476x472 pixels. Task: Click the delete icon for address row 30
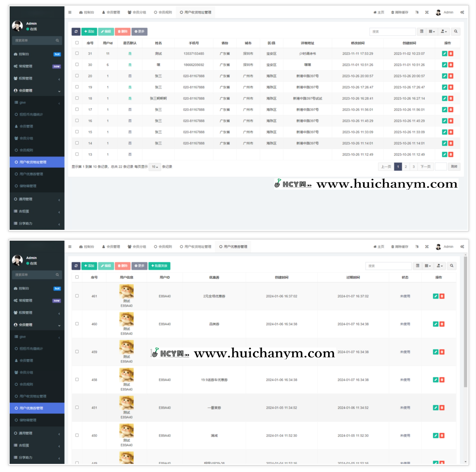[451, 65]
